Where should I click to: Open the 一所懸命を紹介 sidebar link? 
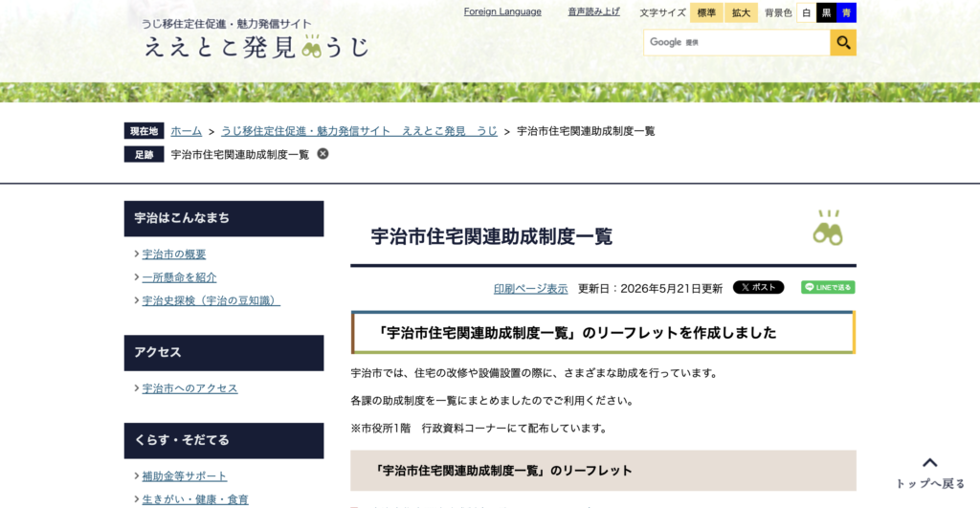(x=179, y=277)
